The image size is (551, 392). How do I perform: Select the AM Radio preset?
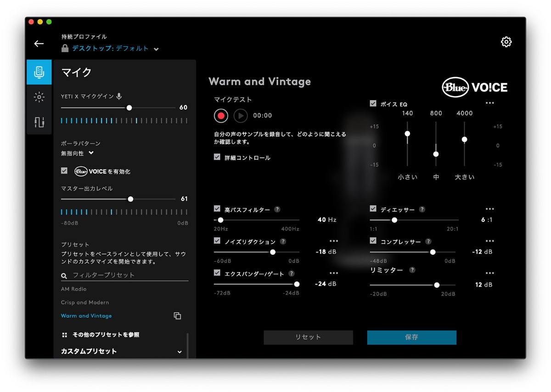click(73, 289)
